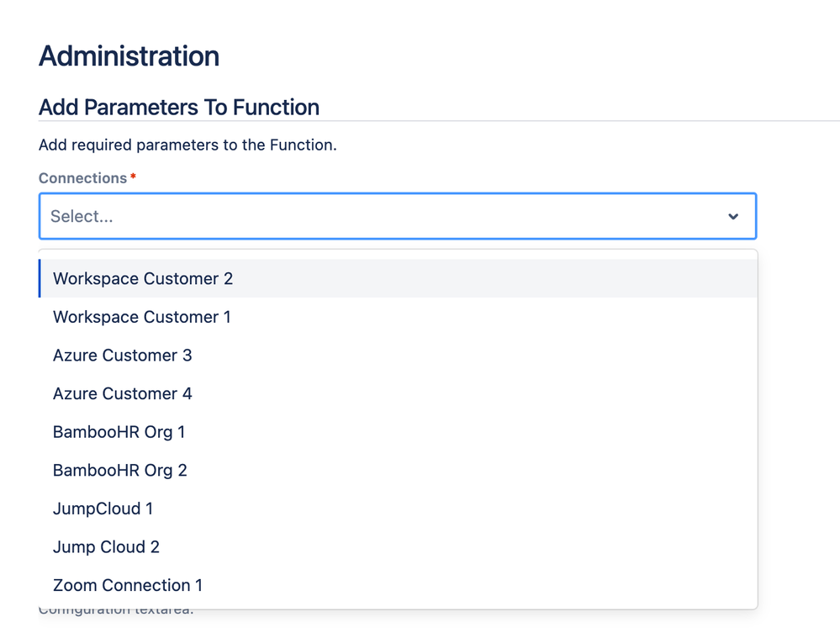Click the Add Parameters To Function heading

click(178, 108)
